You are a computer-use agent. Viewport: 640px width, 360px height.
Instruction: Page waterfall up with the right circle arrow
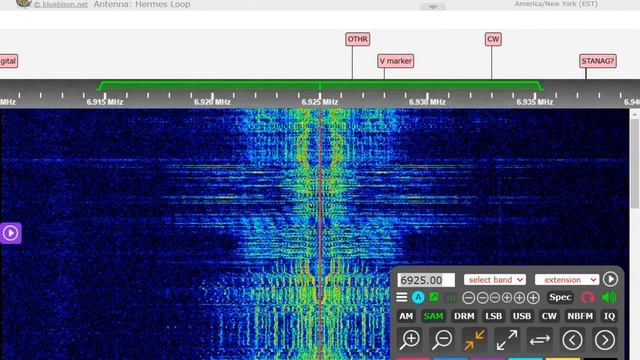pyautogui.click(x=605, y=340)
